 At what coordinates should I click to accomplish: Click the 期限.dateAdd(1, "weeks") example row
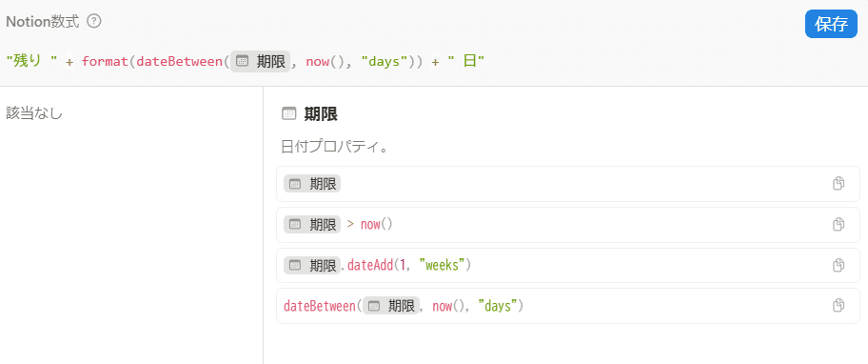pos(568,266)
